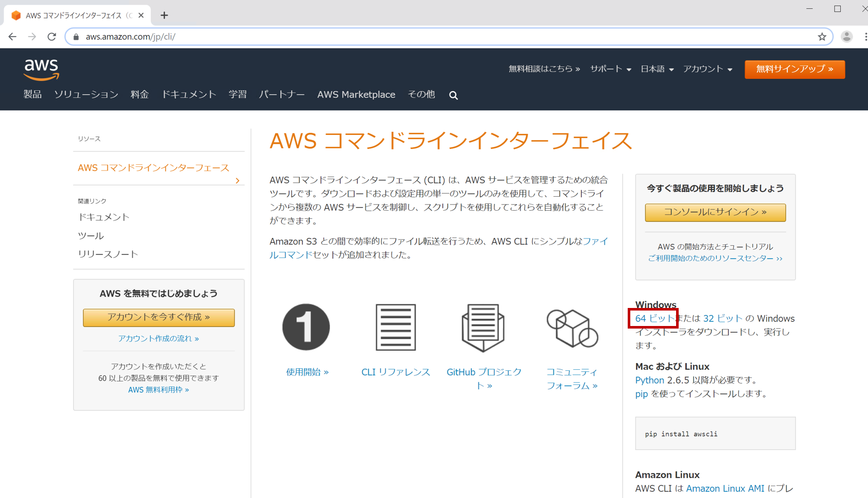Image resolution: width=868 pixels, height=498 pixels.
Task: Click the address bar URL field
Action: pos(448,37)
